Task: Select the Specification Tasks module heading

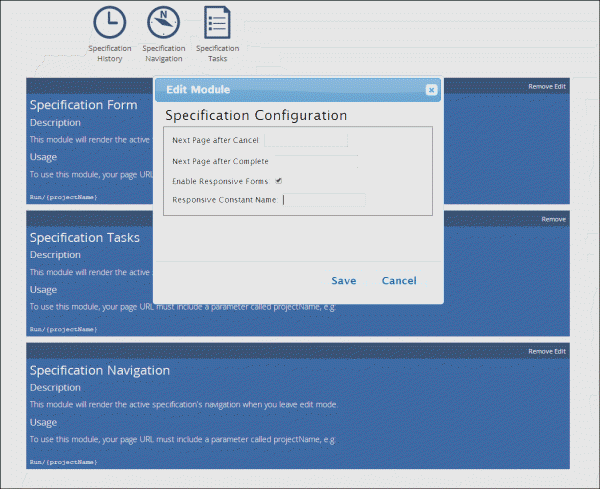Action: click(x=85, y=238)
